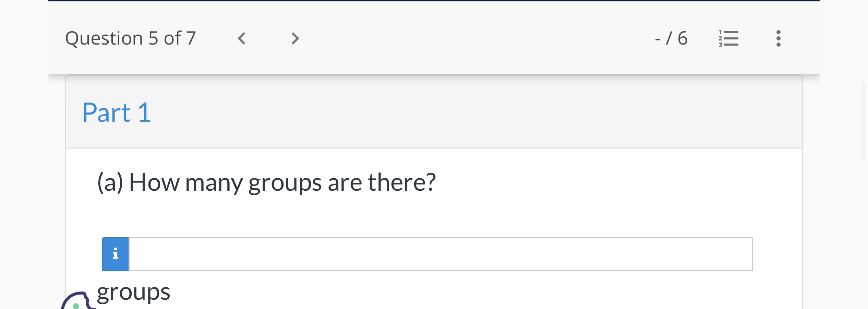Select the previous question chevron arrow
Image resolution: width=868 pixels, height=309 pixels.
(x=241, y=38)
